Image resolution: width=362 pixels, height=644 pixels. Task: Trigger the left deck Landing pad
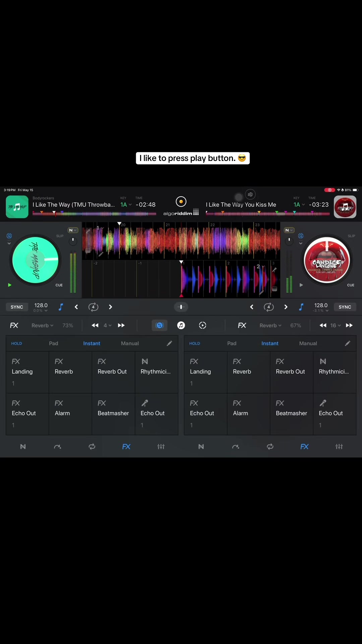click(27, 372)
